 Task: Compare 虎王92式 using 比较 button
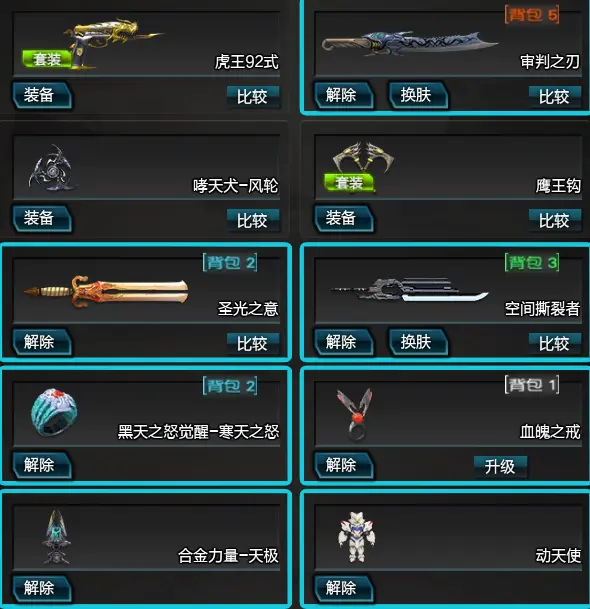click(x=253, y=96)
